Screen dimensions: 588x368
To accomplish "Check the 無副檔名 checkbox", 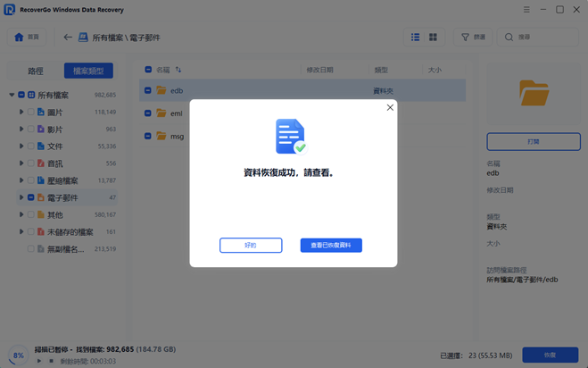I will [30, 248].
